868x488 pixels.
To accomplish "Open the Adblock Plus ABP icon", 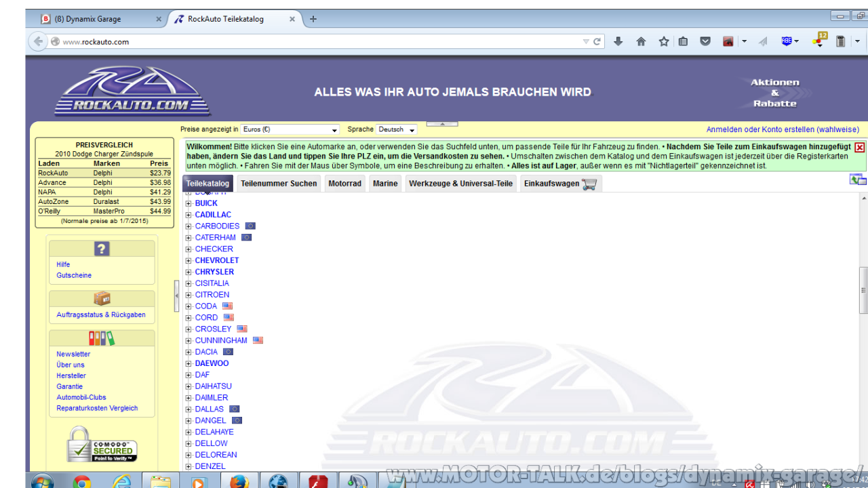I will [787, 41].
